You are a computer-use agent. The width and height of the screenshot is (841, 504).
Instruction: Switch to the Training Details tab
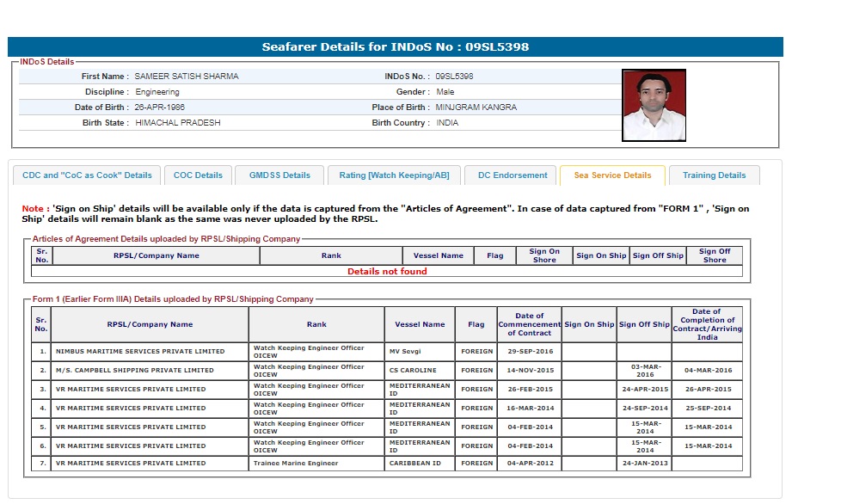pyautogui.click(x=714, y=175)
